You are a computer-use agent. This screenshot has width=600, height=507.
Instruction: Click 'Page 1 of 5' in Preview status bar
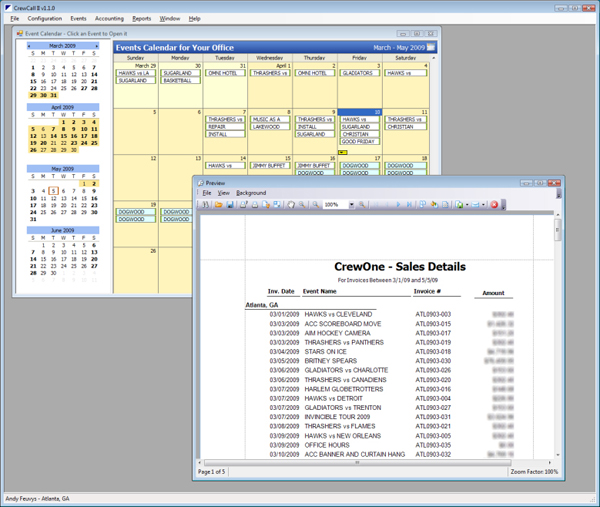212,472
